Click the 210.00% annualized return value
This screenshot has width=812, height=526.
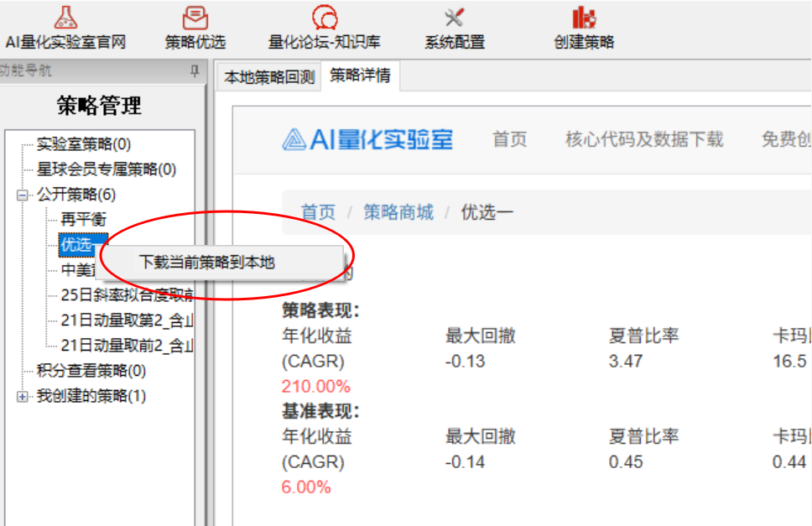pyautogui.click(x=316, y=386)
